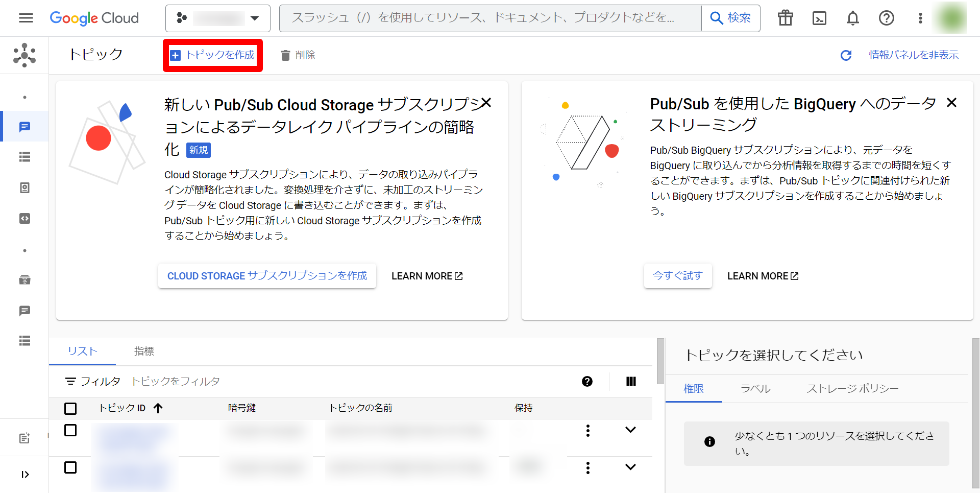
Task: Click the topic list vertical scrollbar
Action: [660, 361]
